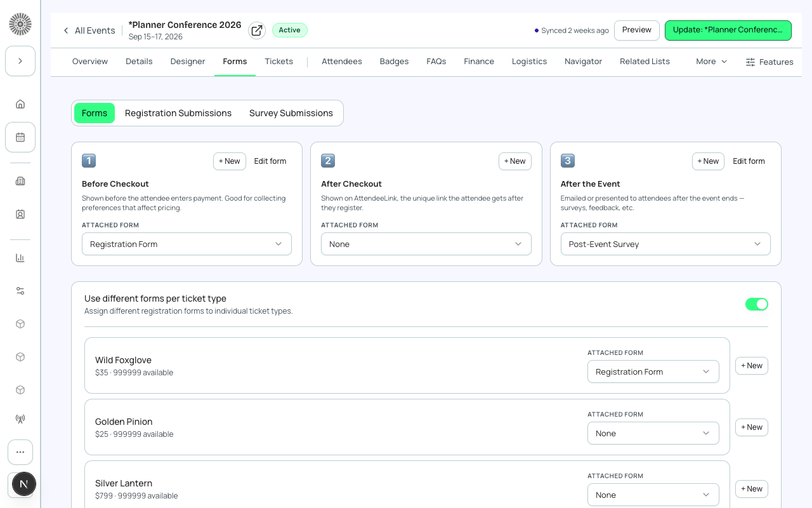Click the Synced 2 weeks ago status
The width and height of the screenshot is (812, 508).
(572, 30)
